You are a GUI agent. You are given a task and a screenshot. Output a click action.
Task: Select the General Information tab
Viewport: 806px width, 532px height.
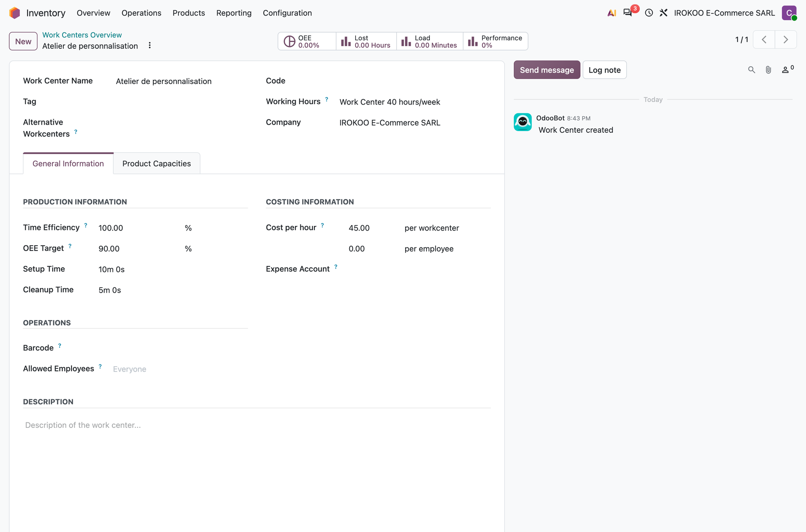pos(68,163)
